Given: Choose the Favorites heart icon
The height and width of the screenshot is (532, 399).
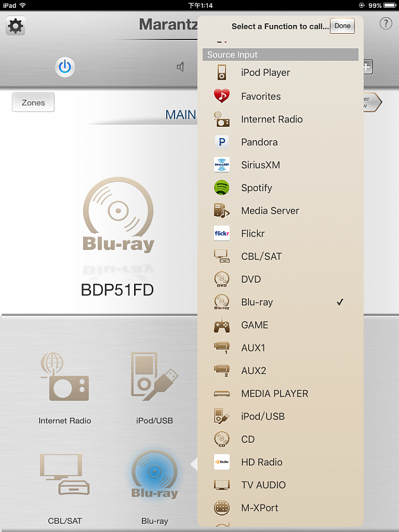Looking at the screenshot, I should pyautogui.click(x=222, y=96).
